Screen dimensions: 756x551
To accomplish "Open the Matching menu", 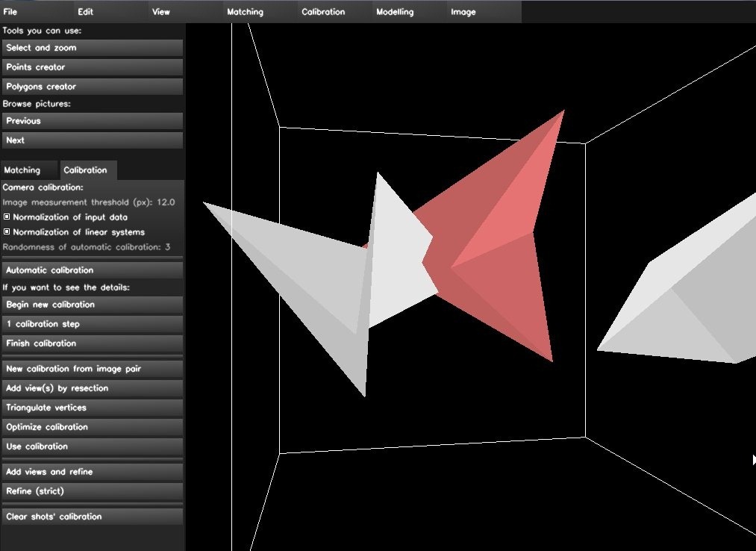I will pyautogui.click(x=245, y=12).
